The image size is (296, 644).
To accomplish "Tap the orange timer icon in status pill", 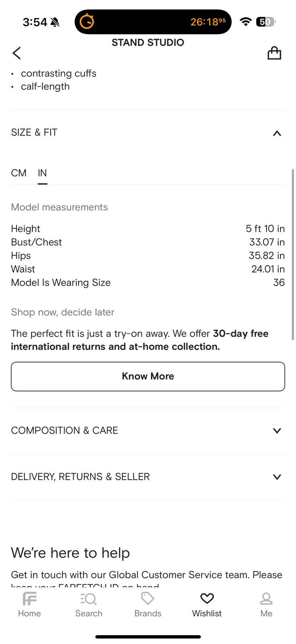I will (87, 21).
